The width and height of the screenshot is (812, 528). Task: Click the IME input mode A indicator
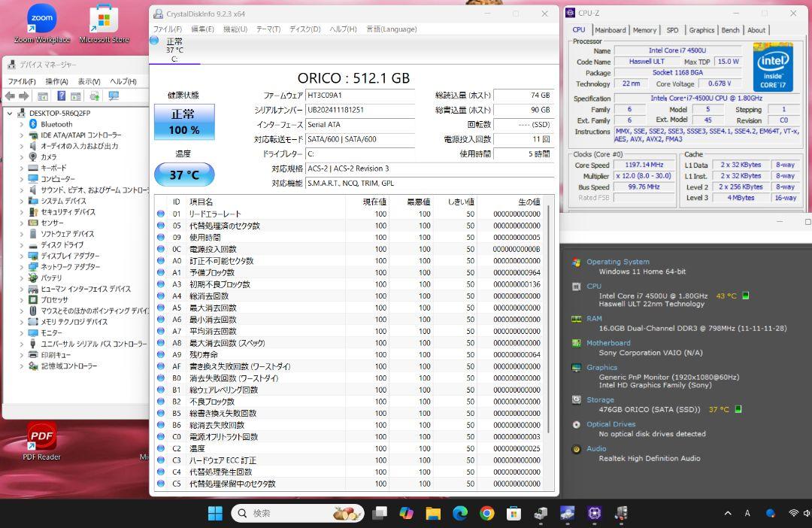pyautogui.click(x=747, y=513)
